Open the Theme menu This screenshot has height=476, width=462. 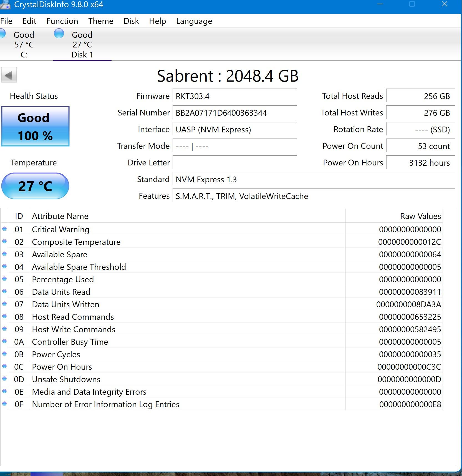point(101,21)
